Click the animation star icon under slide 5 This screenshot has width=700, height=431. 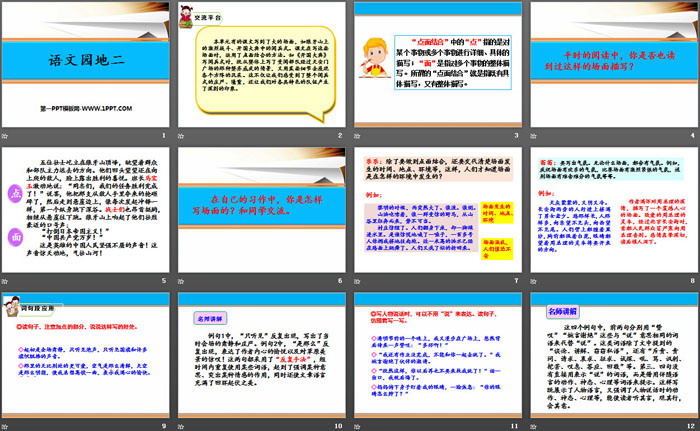pyautogui.click(x=5, y=281)
